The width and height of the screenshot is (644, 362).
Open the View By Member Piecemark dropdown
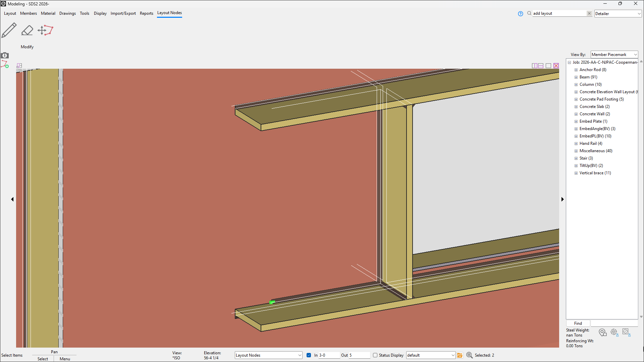614,55
